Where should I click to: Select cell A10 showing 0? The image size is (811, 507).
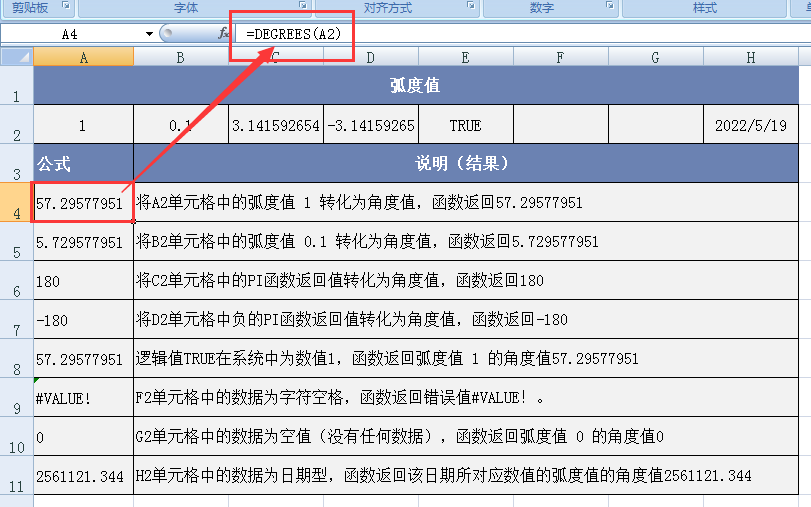83,437
